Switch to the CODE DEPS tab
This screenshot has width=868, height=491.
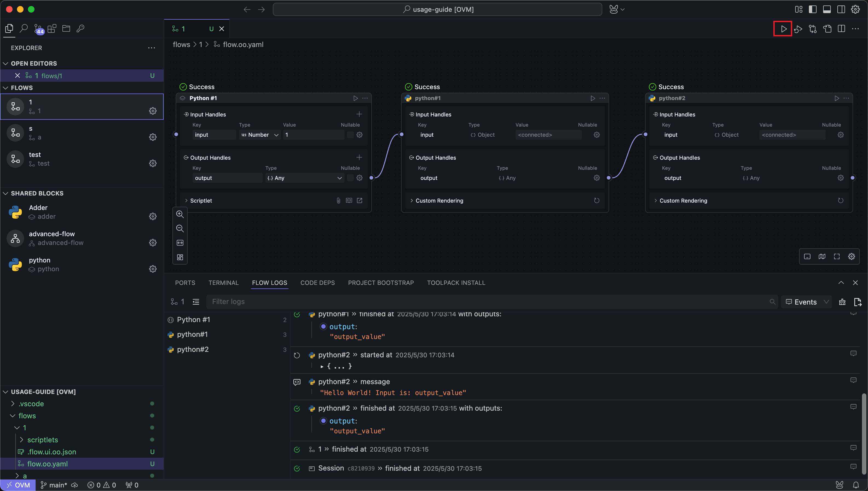coord(317,283)
